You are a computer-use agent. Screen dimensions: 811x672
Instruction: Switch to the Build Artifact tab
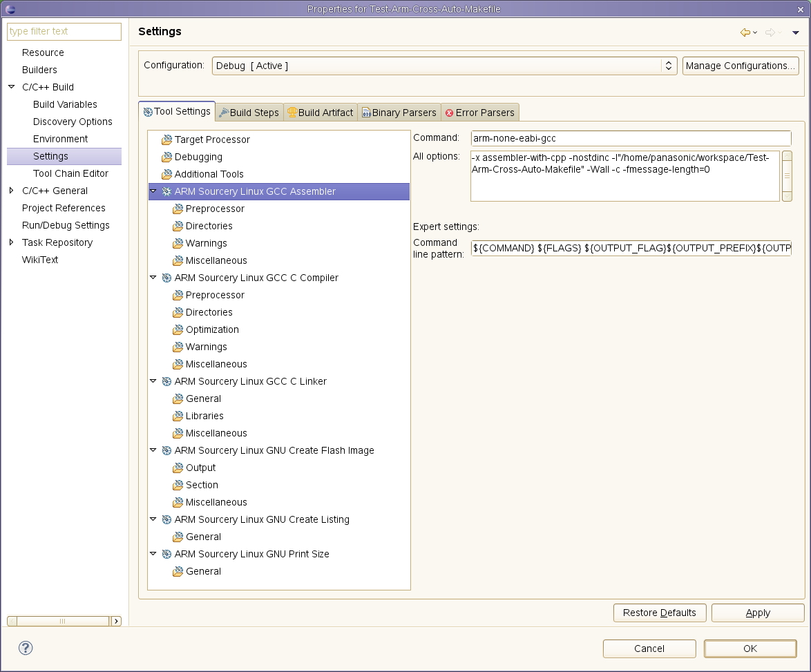coord(320,113)
